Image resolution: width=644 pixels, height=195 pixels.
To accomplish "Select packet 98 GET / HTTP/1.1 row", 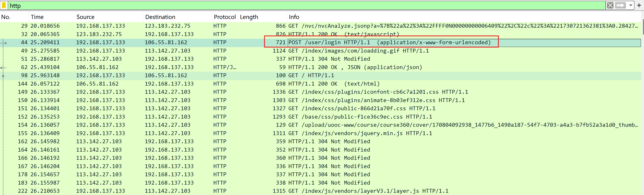I will pos(320,75).
